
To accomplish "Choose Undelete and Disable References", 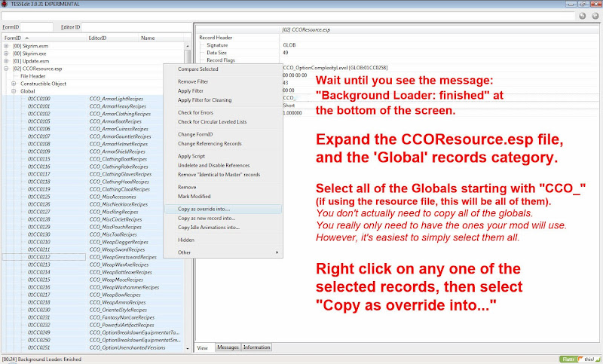I will pyautogui.click(x=214, y=165).
